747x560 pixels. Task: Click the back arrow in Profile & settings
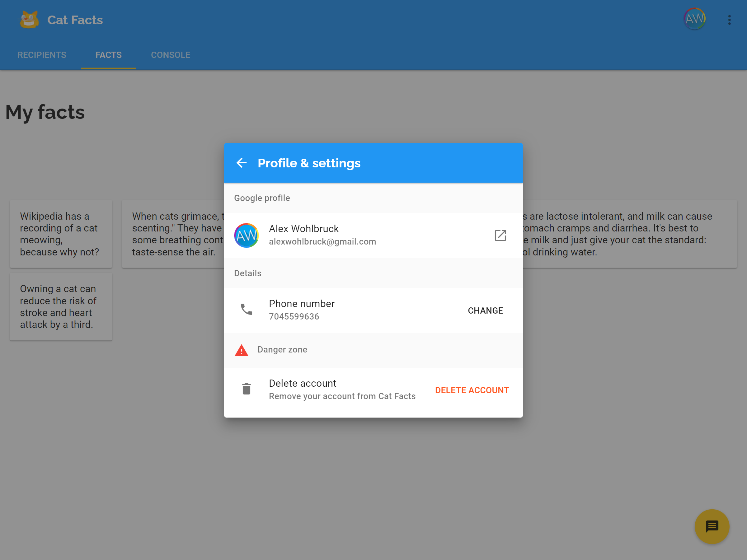tap(242, 163)
